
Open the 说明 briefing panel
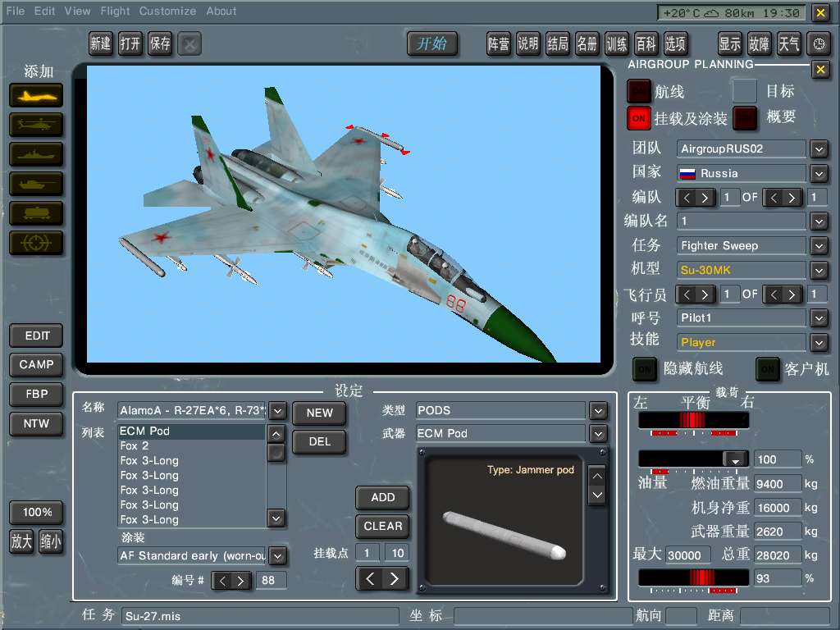[528, 43]
